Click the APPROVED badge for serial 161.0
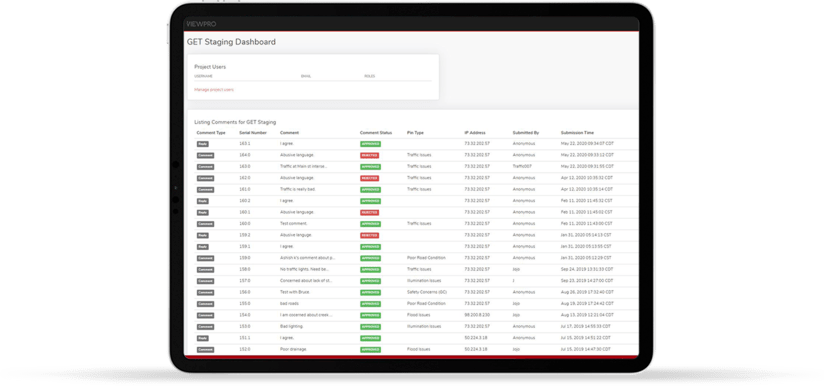This screenshot has width=824, height=386. tap(370, 190)
